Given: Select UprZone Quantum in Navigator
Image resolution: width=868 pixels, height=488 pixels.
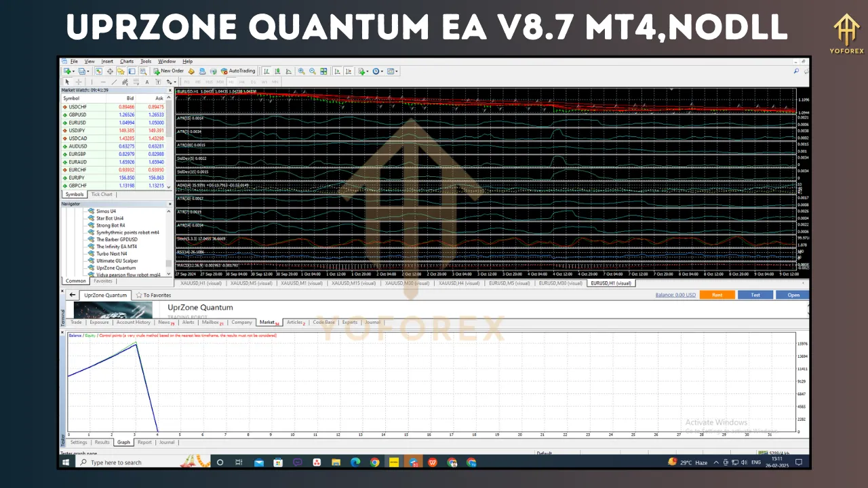Looking at the screenshot, I should (116, 268).
